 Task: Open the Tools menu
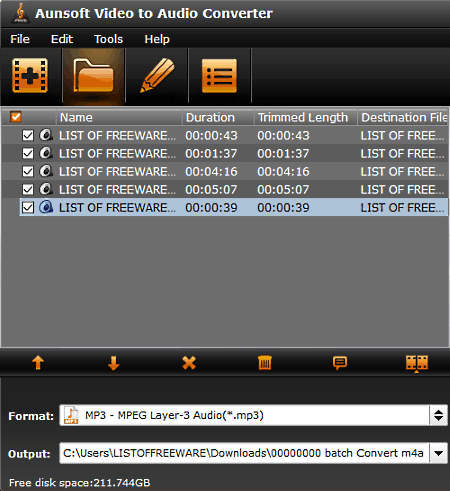(x=108, y=39)
